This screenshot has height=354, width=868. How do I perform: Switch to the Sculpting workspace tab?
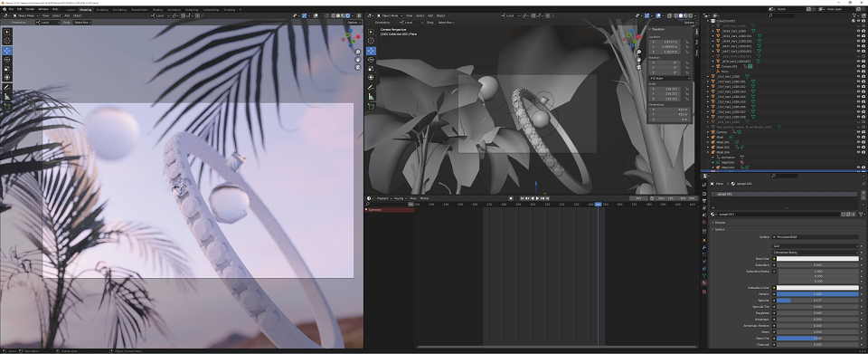pos(102,9)
